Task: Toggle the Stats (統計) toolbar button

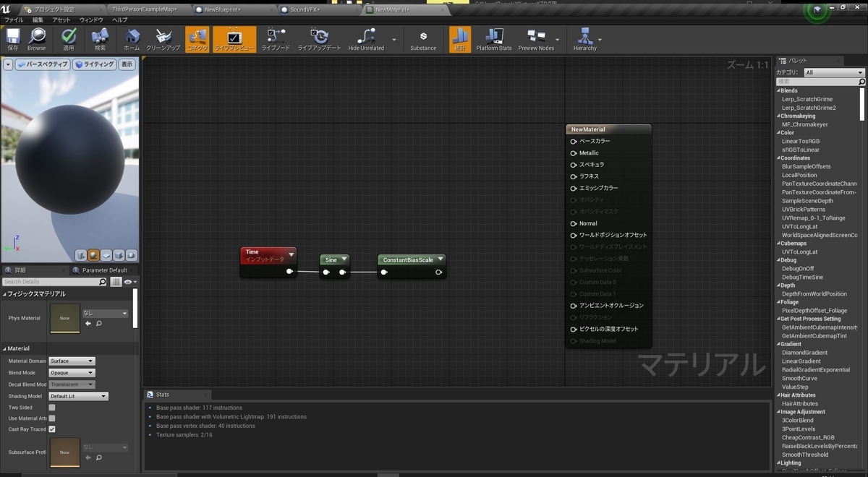Action: coord(460,39)
